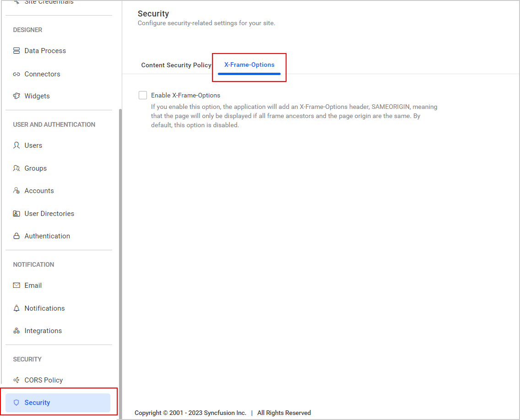Enable the X-Frame-Options checkbox
Screen dimensions: 520x420
tap(142, 95)
